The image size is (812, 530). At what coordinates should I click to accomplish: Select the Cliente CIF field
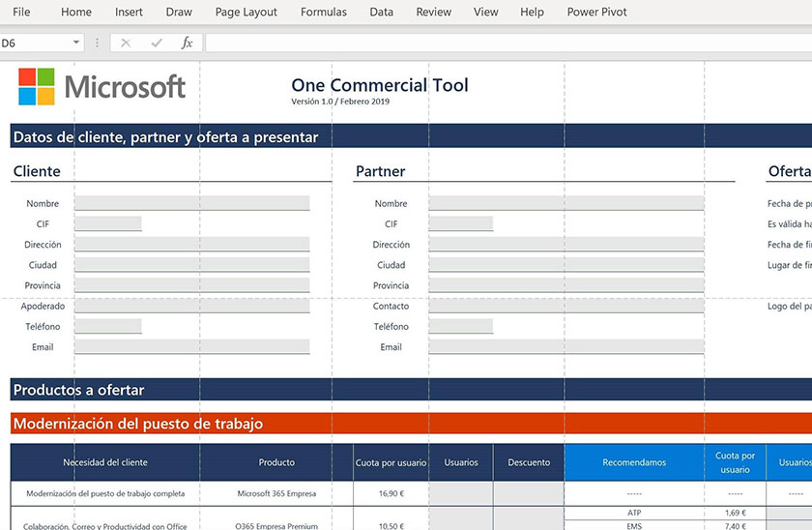tap(107, 223)
